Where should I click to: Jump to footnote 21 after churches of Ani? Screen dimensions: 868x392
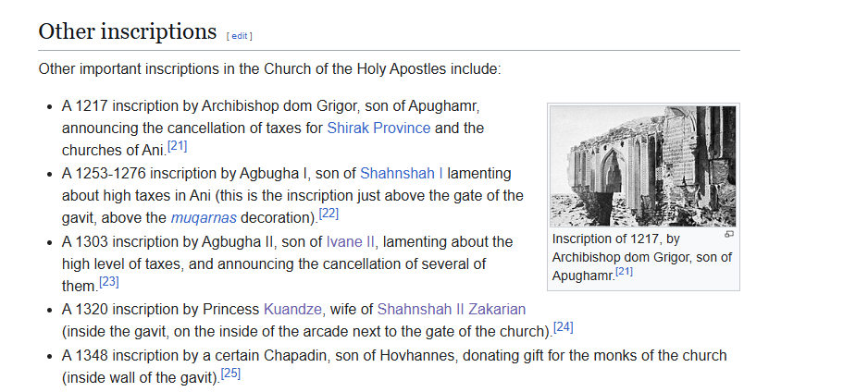tap(178, 146)
